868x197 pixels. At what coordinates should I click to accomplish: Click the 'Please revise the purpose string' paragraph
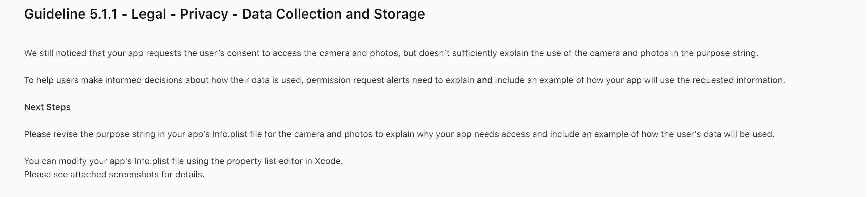click(x=399, y=134)
